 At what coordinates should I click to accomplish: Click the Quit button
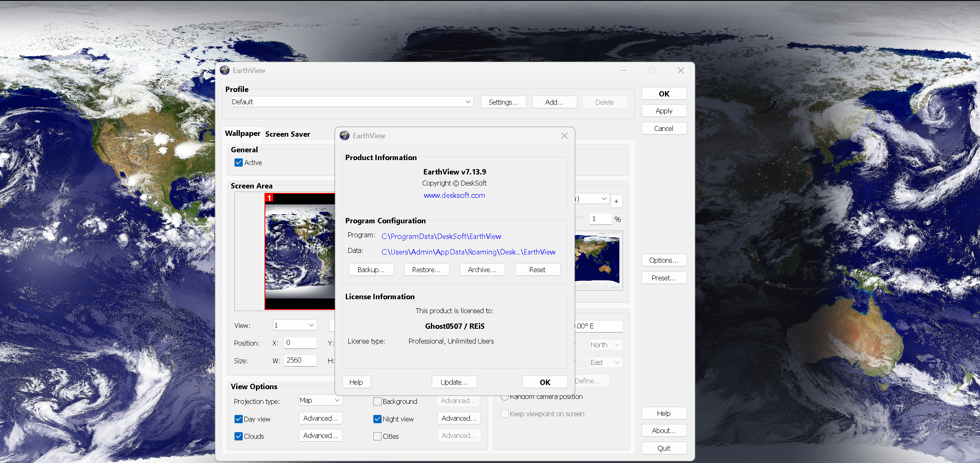[x=664, y=448]
